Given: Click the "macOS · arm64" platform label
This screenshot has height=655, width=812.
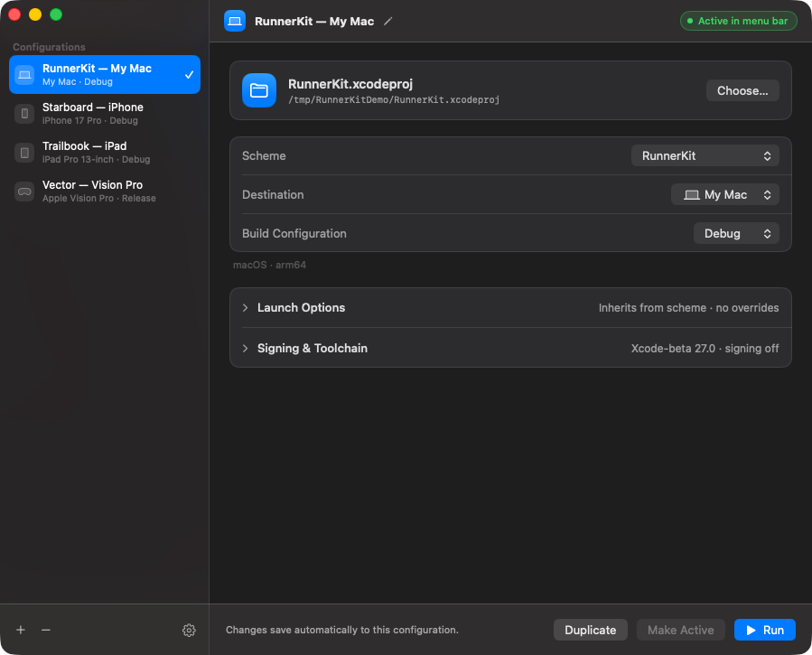Looking at the screenshot, I should (269, 265).
